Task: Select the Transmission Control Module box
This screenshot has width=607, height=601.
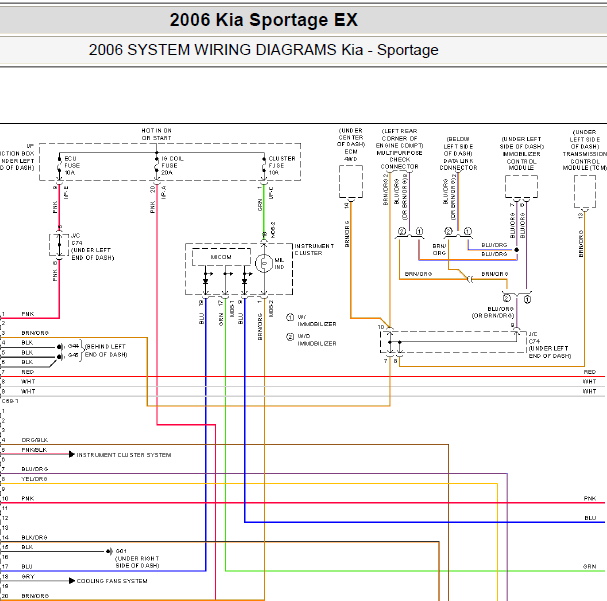Action: click(x=585, y=192)
